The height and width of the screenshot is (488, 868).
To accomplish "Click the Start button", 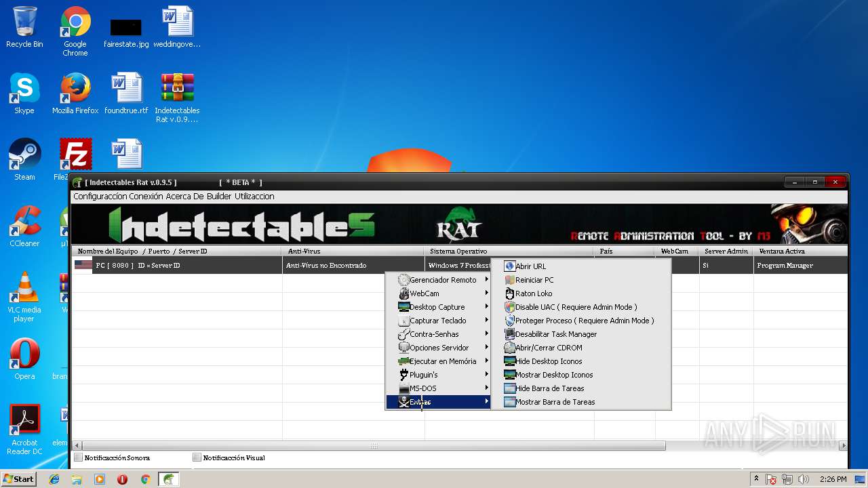I will (19, 479).
